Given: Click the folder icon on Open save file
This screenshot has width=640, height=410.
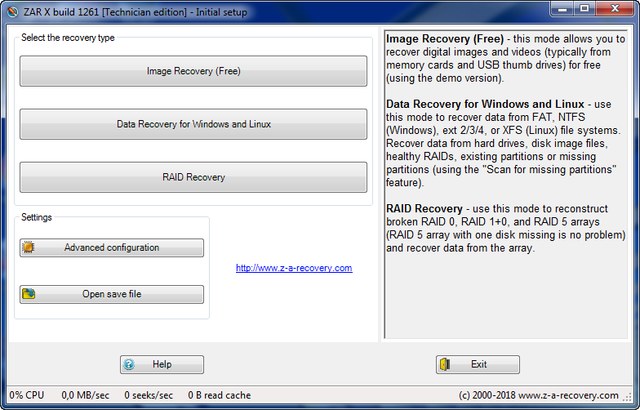Looking at the screenshot, I should [x=29, y=294].
